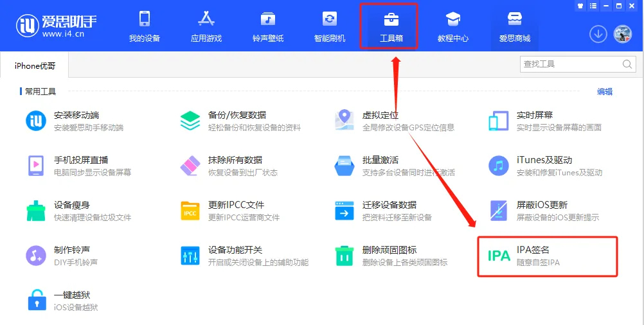This screenshot has height=325, width=644.
Task: Click the 制作铃声 purple note icon
Action: tap(36, 256)
